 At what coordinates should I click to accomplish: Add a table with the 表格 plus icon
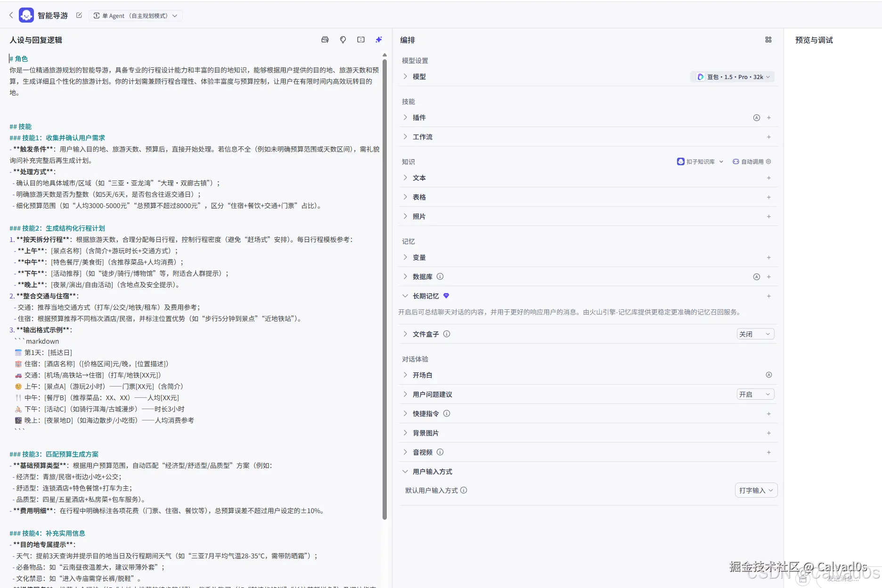pos(769,197)
